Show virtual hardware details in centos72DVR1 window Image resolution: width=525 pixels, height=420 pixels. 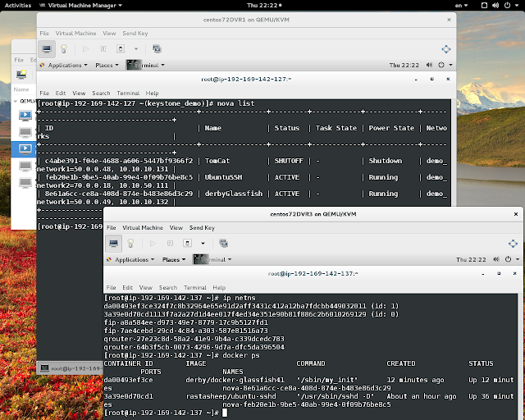pos(64,49)
